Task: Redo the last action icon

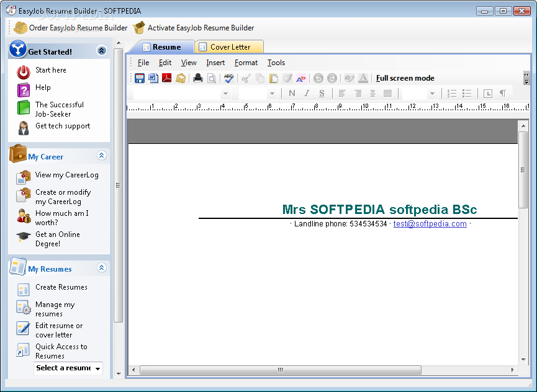Action: click(332, 78)
